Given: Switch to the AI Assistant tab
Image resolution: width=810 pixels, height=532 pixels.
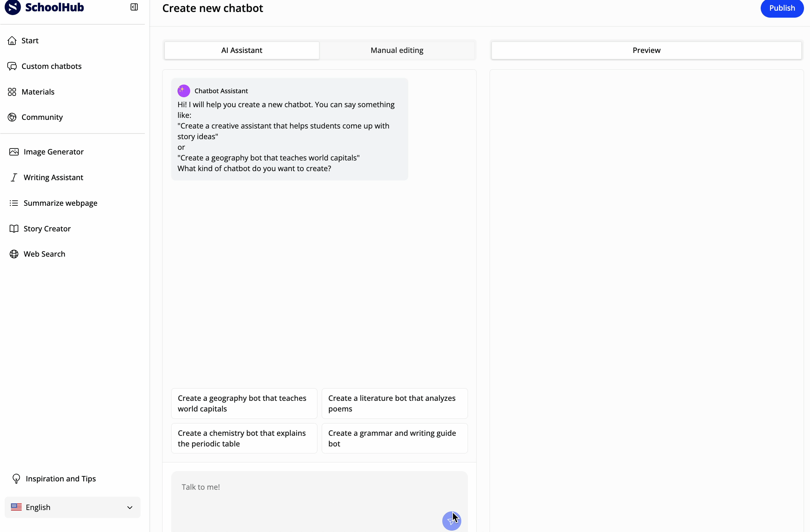Looking at the screenshot, I should click(242, 50).
